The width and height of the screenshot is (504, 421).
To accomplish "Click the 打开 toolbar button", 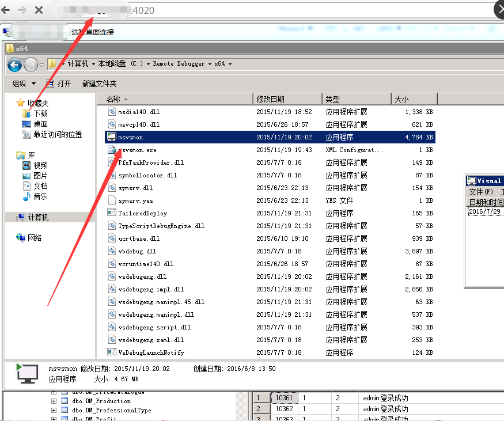I will tap(59, 84).
